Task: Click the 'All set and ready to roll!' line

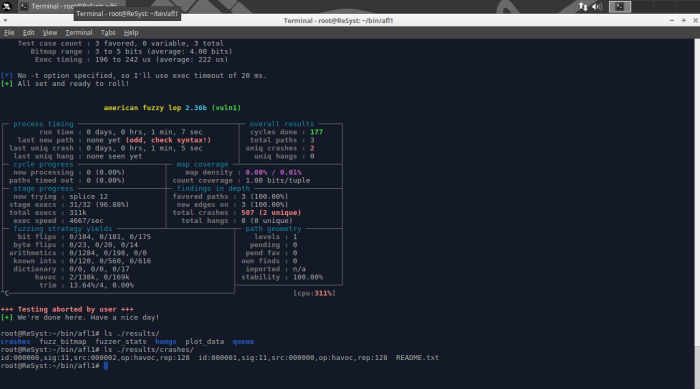Action: click(x=73, y=84)
